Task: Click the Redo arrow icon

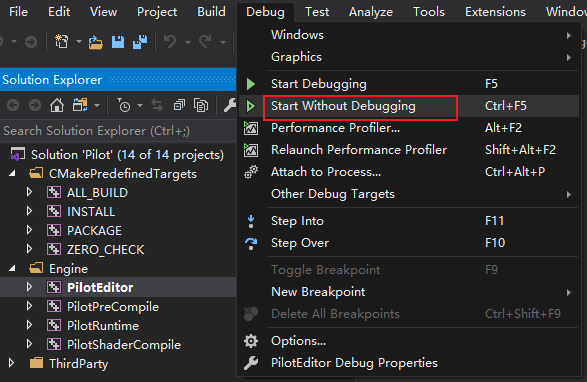Action: point(205,42)
